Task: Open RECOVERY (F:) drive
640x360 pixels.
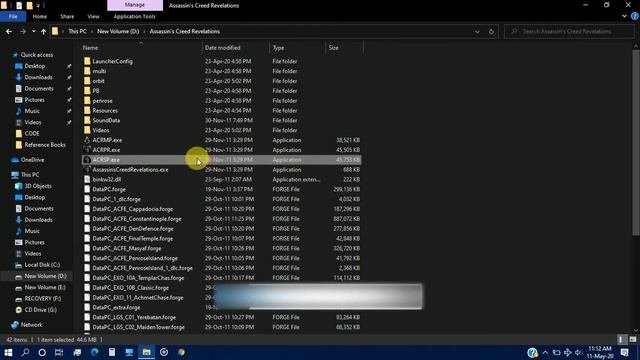Action: [x=42, y=298]
